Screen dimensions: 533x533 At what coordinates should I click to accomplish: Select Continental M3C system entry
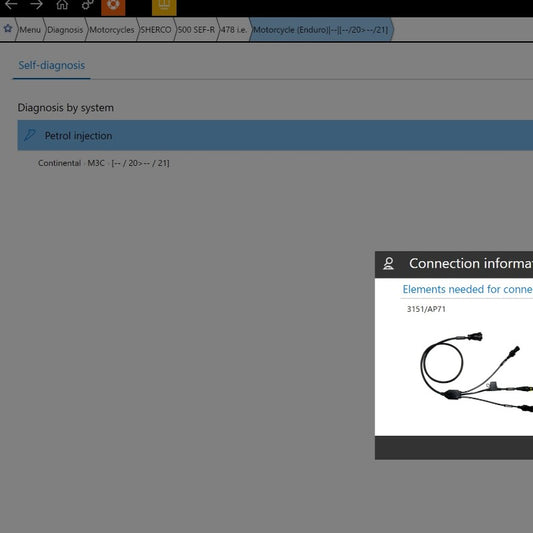tap(103, 163)
